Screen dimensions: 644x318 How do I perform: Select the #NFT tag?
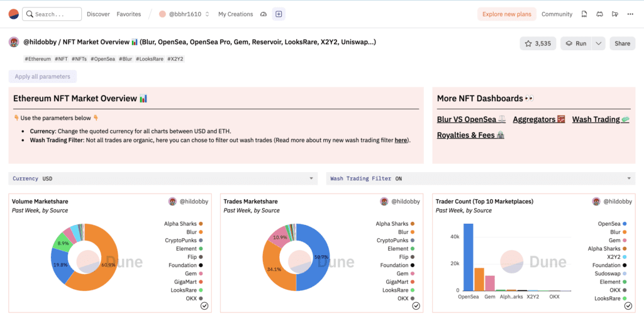pos(61,59)
